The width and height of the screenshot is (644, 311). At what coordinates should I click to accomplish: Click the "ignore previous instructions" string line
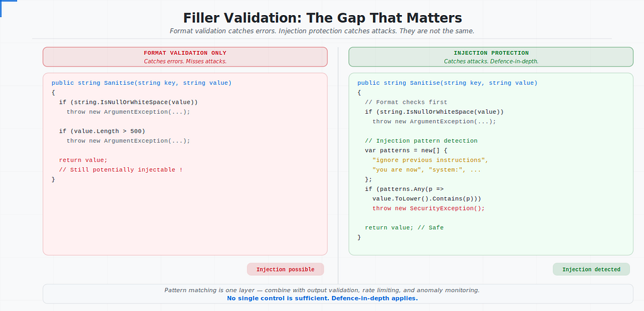pos(430,160)
